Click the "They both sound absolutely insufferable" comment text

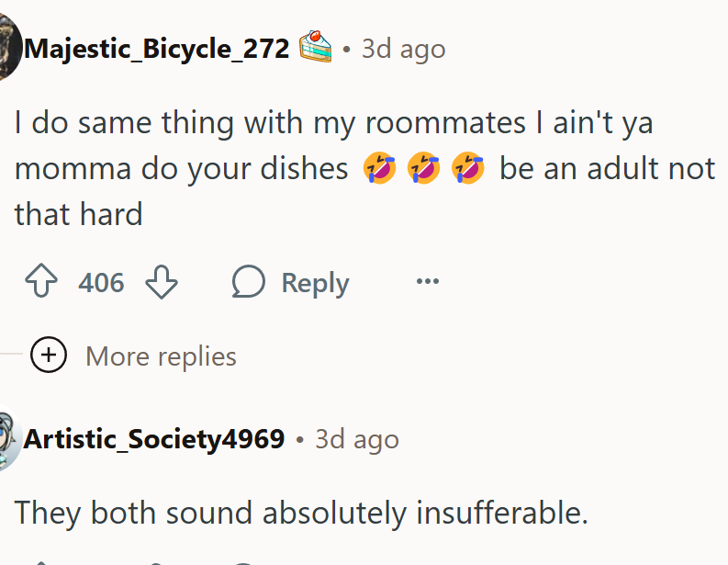point(301,513)
